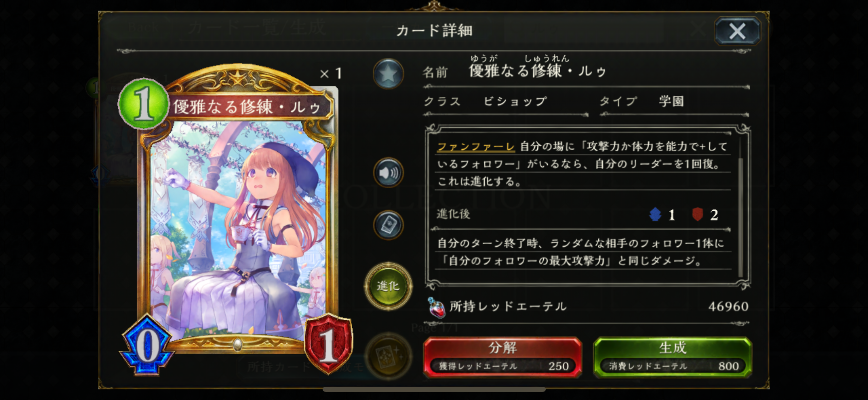Tap the dimmed premium card icon
This screenshot has width=868, height=400.
point(388,356)
